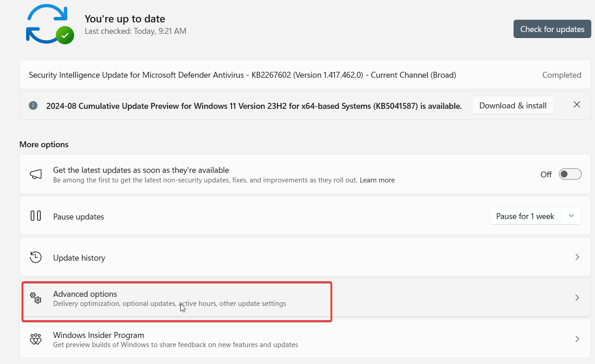Click the Off label next to toggle
Screen dimensions: 595x364
546,175
